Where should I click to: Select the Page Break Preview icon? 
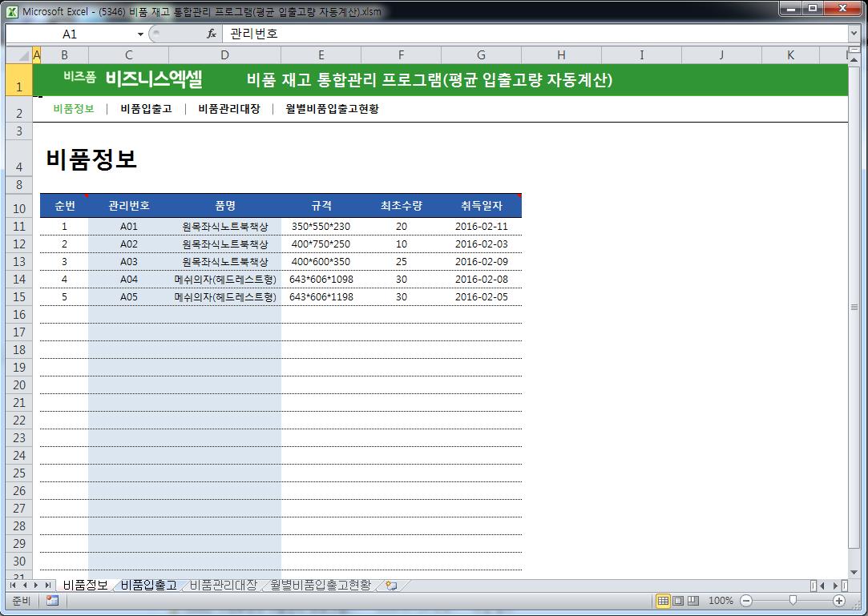click(693, 601)
